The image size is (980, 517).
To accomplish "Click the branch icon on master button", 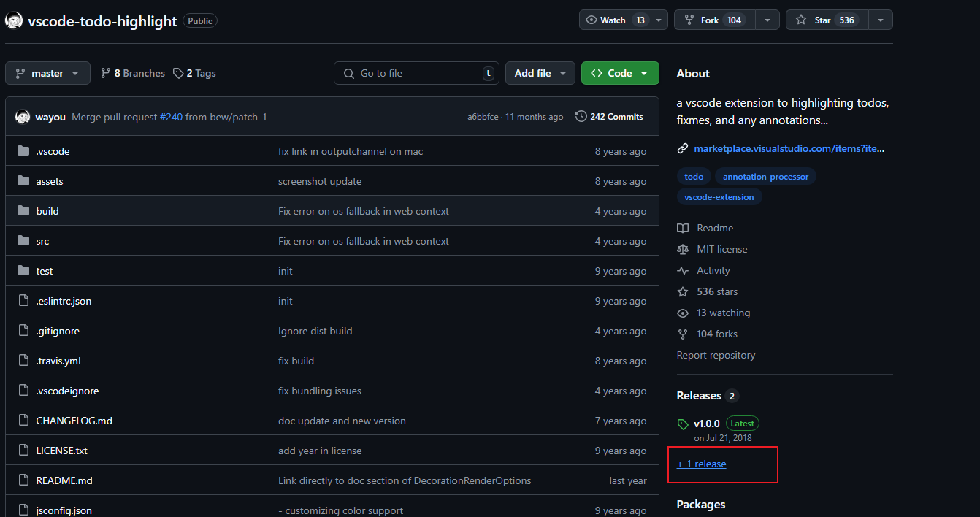I will pos(20,73).
